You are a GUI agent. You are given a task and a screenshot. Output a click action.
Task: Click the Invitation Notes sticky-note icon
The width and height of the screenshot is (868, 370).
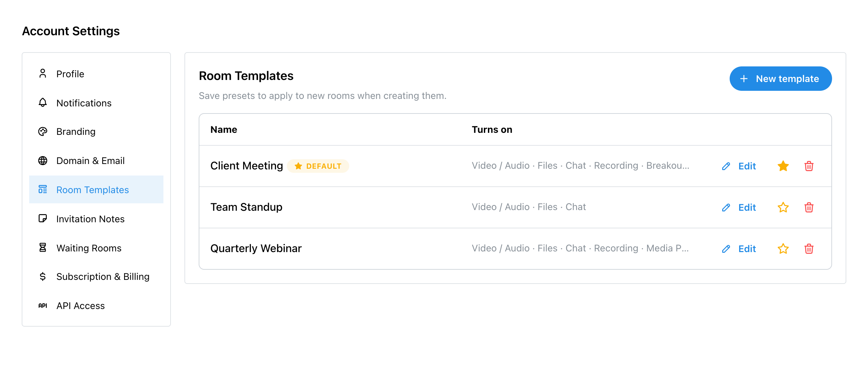[43, 219]
